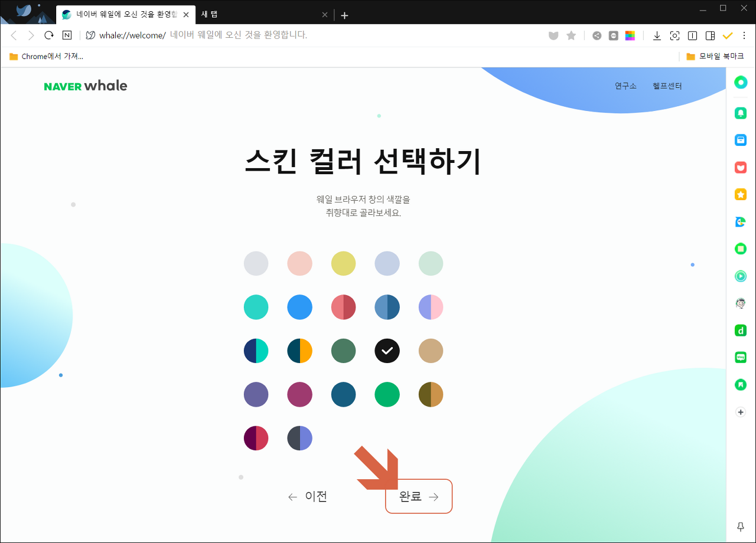Open the red Pocket sidebar icon

tap(741, 168)
